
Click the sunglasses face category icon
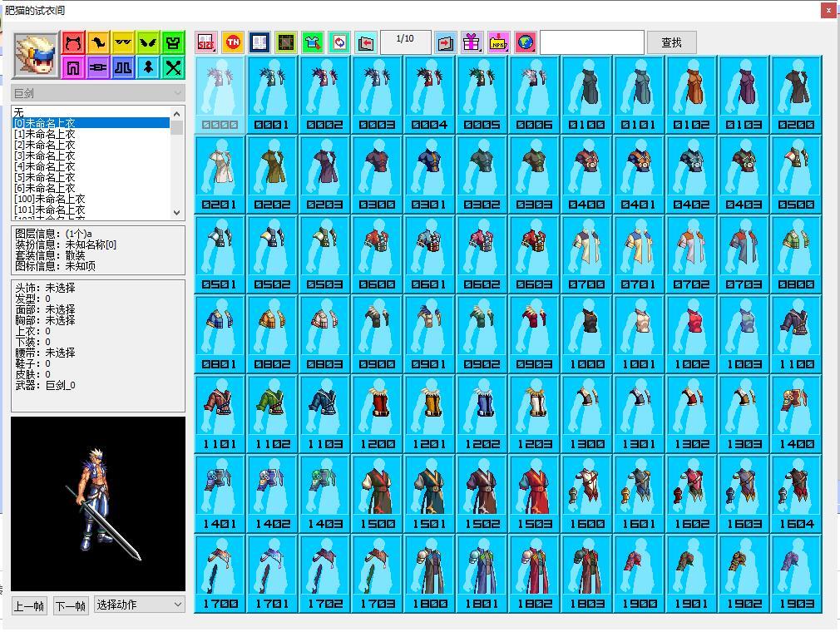point(123,42)
